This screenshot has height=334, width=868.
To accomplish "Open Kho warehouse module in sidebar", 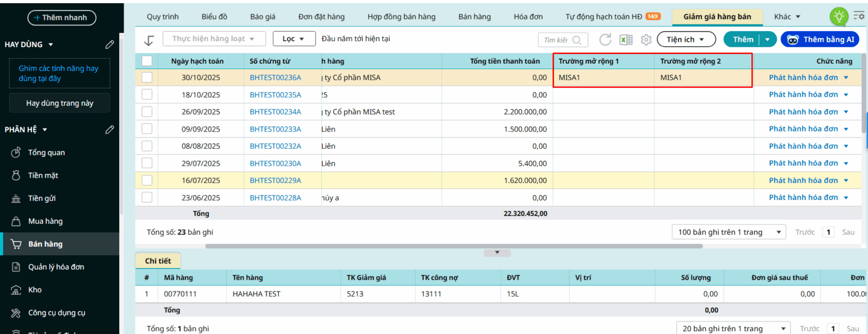I will click(x=35, y=290).
